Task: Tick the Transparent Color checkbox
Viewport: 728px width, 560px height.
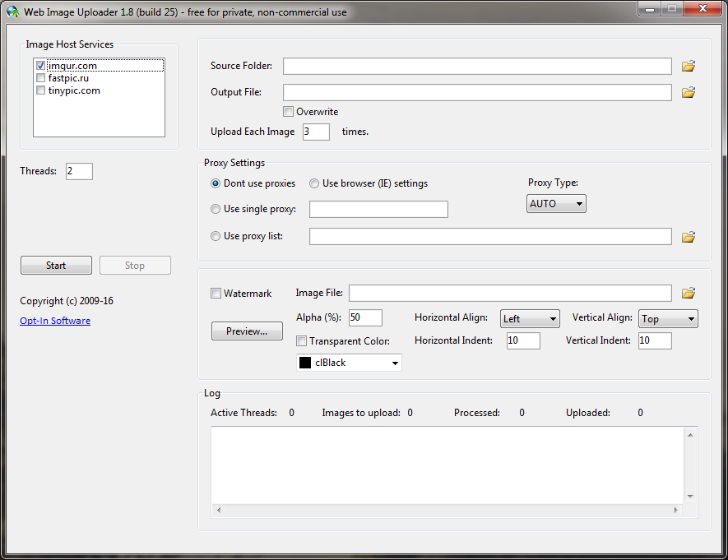Action: click(301, 341)
